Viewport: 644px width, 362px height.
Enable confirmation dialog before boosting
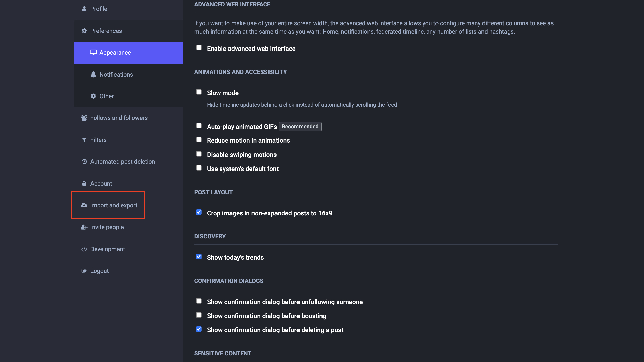[x=199, y=315]
